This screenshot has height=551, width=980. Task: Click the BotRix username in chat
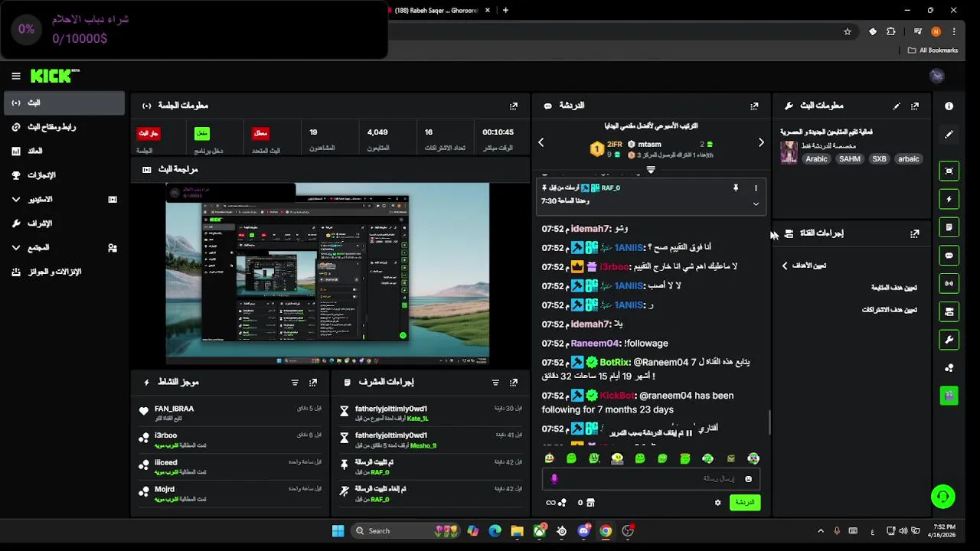[615, 362]
